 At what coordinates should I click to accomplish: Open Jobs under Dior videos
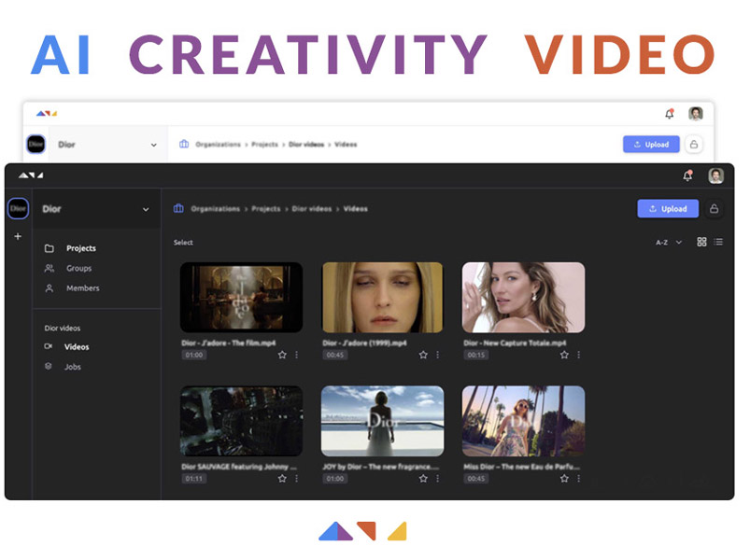(72, 367)
